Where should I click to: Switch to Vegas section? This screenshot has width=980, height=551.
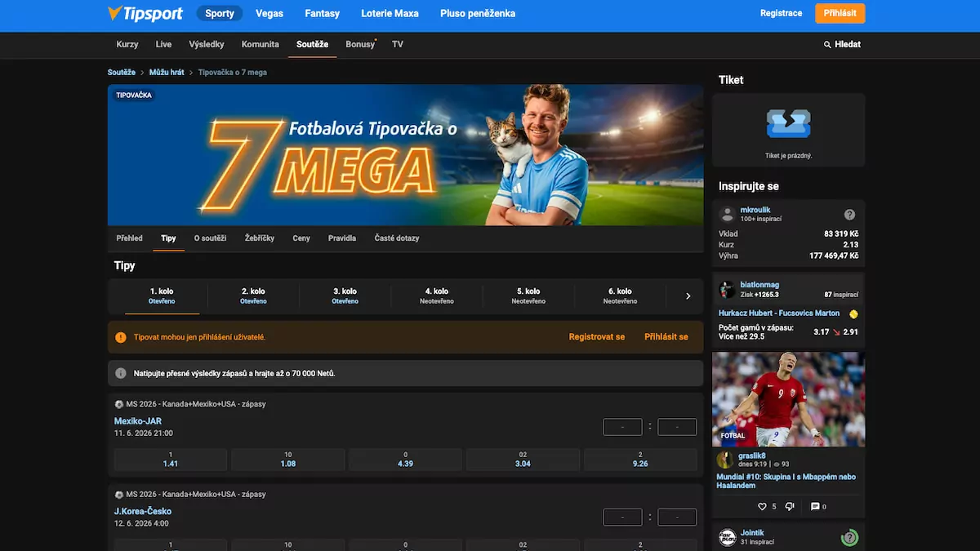pyautogui.click(x=269, y=13)
